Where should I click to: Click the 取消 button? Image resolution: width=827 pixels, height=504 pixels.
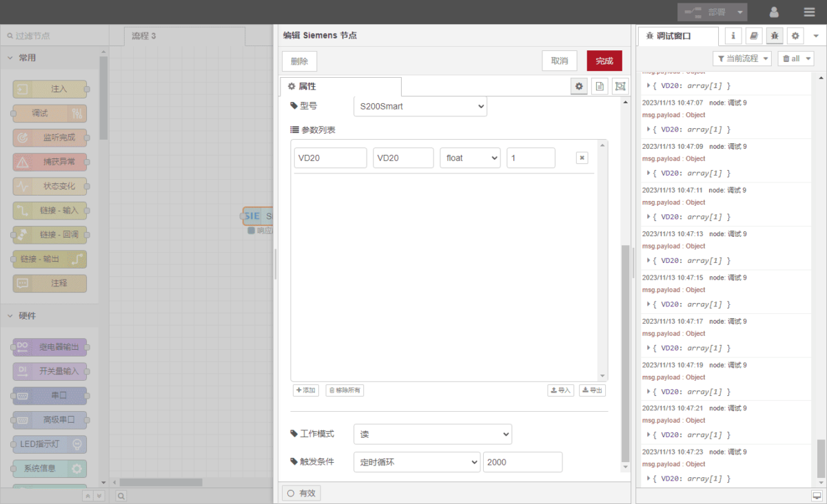pos(559,61)
